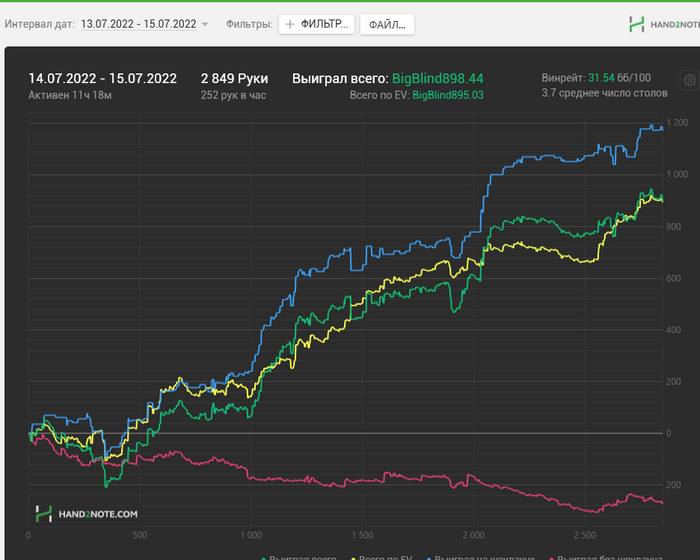Add a filter with ФИЛЬТР button
This screenshot has width=700, height=560.
[317, 24]
